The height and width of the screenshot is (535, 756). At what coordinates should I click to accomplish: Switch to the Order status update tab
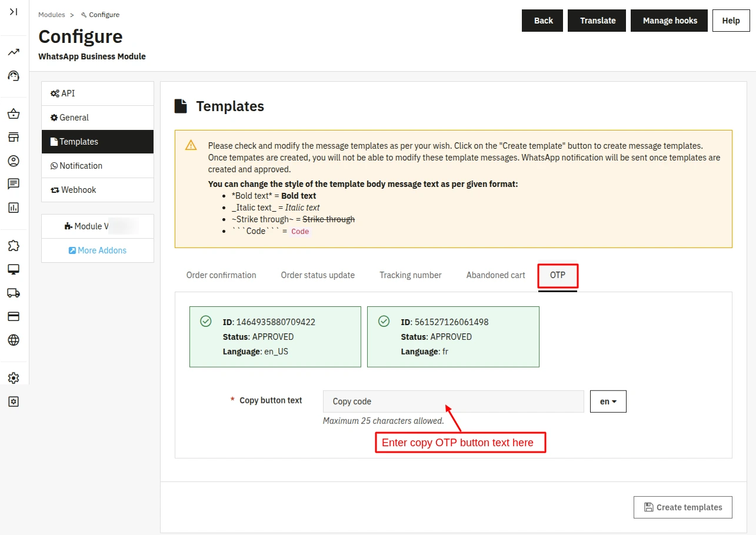click(x=318, y=275)
